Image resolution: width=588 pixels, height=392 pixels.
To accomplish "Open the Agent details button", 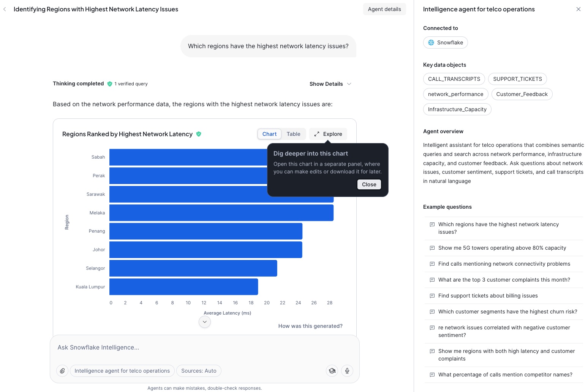I will point(384,9).
